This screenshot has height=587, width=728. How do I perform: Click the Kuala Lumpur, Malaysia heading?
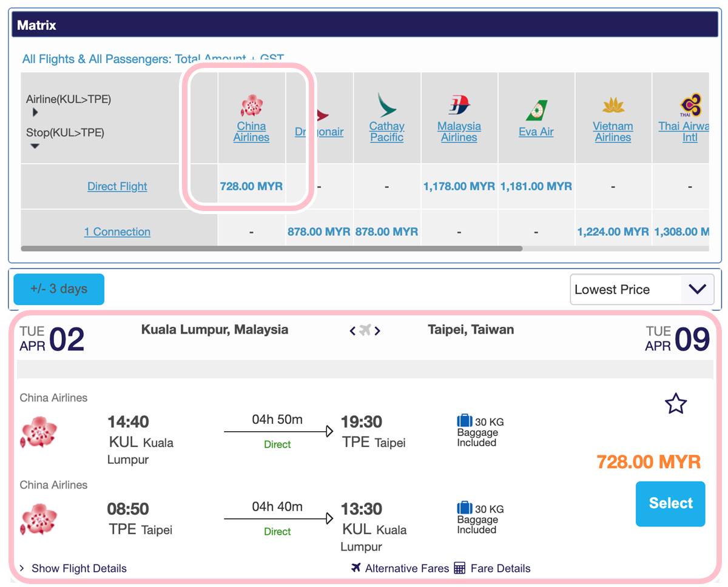[x=215, y=330]
